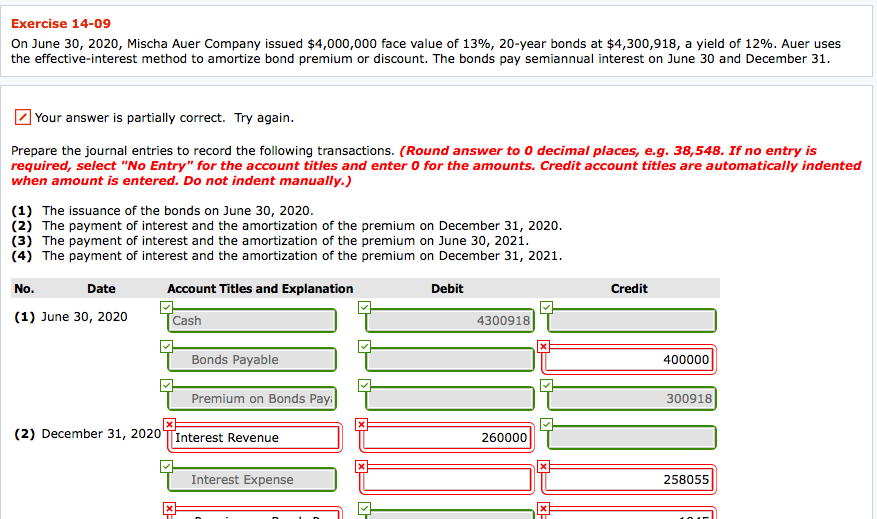Select the Premium on Bonds Payable account field
This screenshot has height=519, width=877.
252,399
